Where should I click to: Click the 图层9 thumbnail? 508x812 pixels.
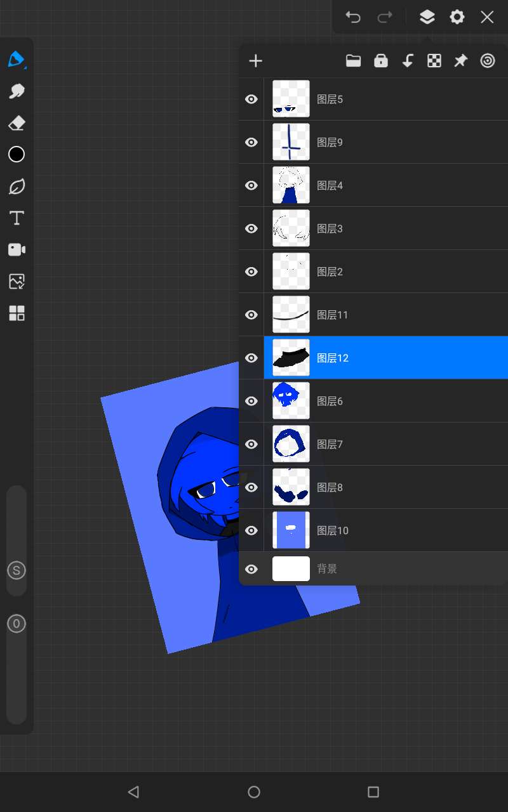291,142
